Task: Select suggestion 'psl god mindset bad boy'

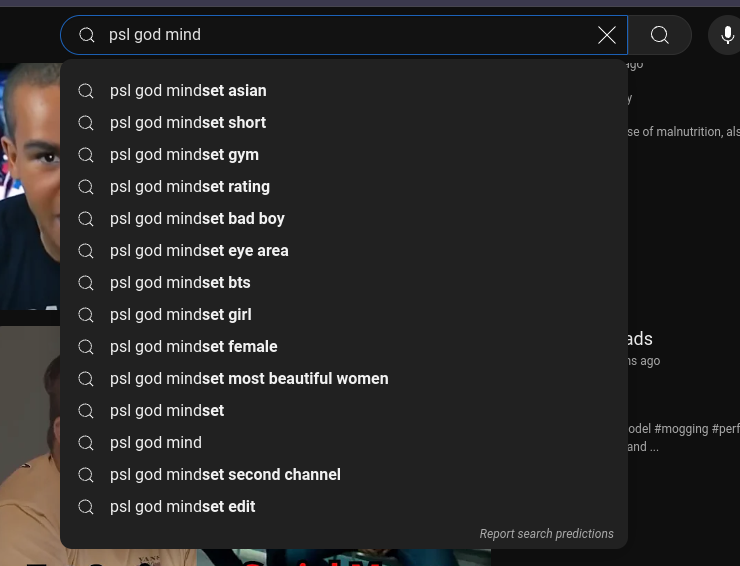Action: point(344,219)
